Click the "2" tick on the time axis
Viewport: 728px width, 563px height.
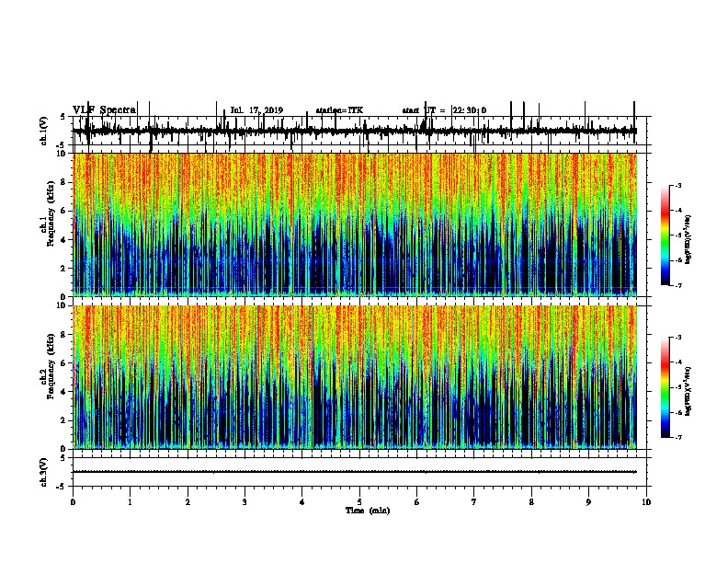tap(188, 502)
